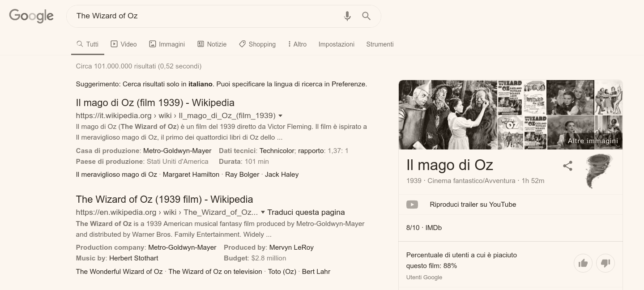Expand options arrow for English Wikipedia result

coord(263,213)
